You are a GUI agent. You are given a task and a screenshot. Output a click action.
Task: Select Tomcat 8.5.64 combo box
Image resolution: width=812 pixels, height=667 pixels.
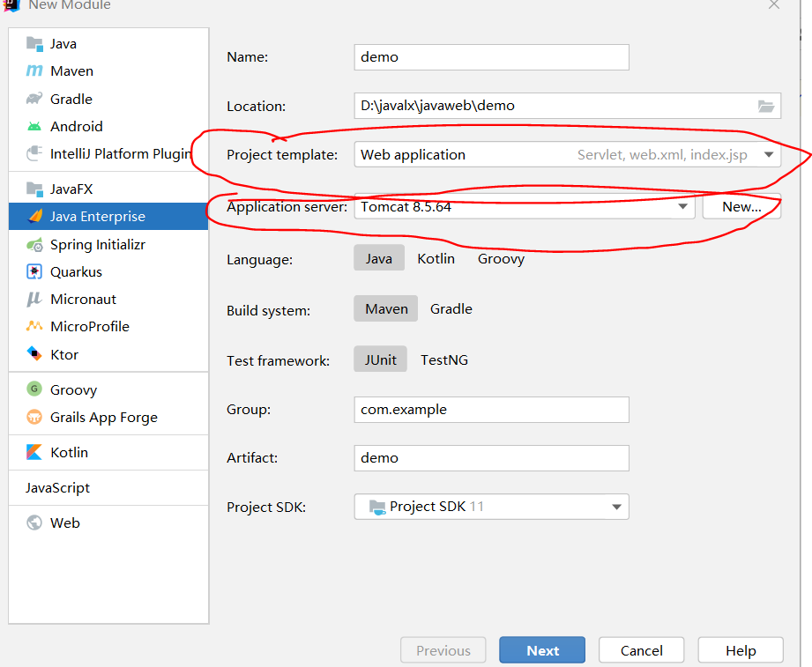[524, 206]
